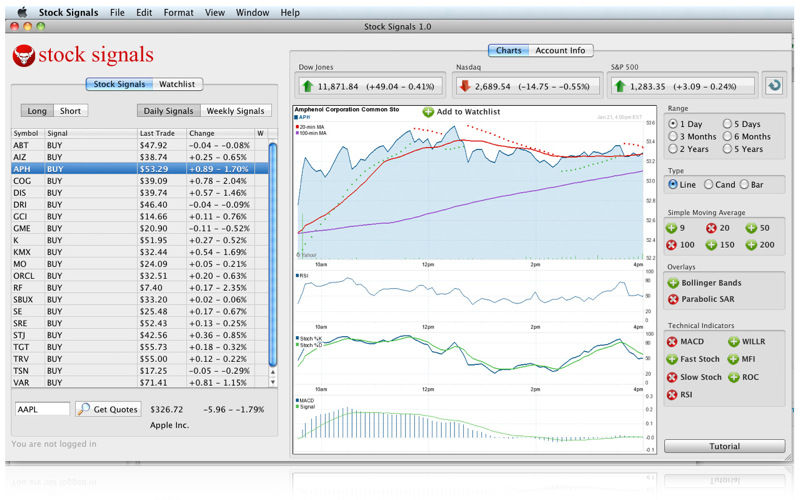
Task: Choose the Cand chart type
Action: (x=708, y=184)
